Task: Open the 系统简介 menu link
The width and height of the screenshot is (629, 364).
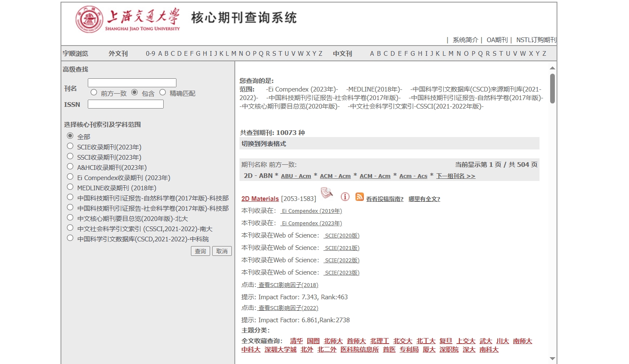Action: tap(465, 40)
